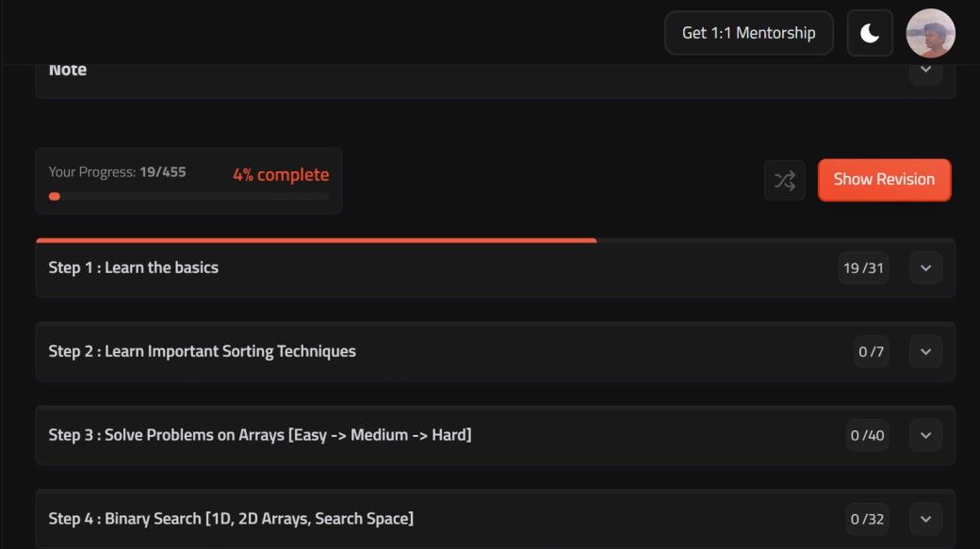
Task: Expand Step 4 chevron arrow
Action: pos(925,519)
